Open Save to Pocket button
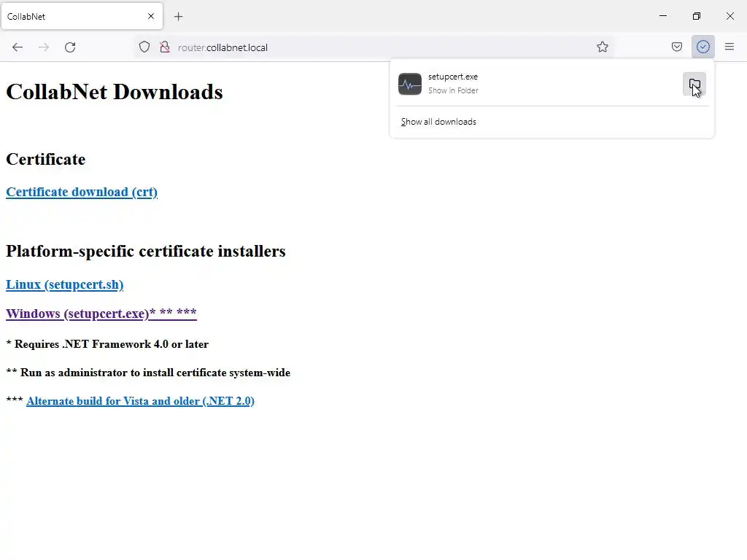Screen dimensions: 747x560 676,47
